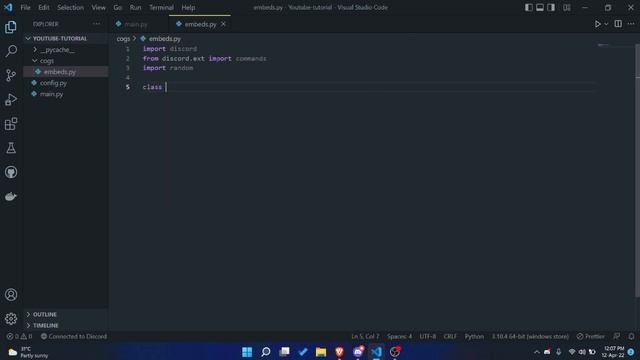Open the Selection menu

tap(70, 7)
